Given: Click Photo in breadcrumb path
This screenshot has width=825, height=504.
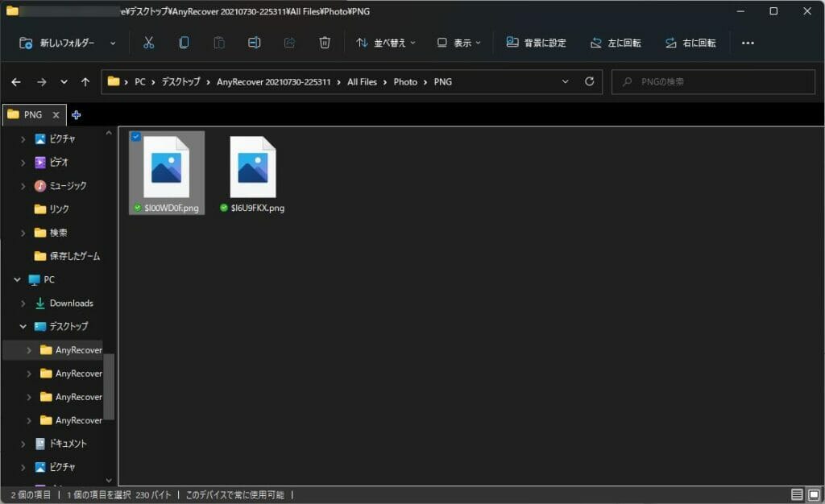Looking at the screenshot, I should [x=405, y=82].
